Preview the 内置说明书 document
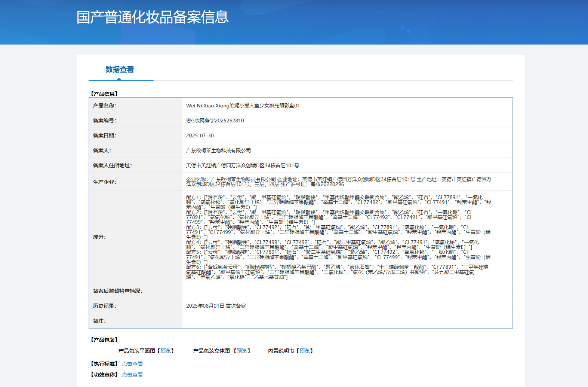The width and height of the screenshot is (588, 387). pos(305,351)
